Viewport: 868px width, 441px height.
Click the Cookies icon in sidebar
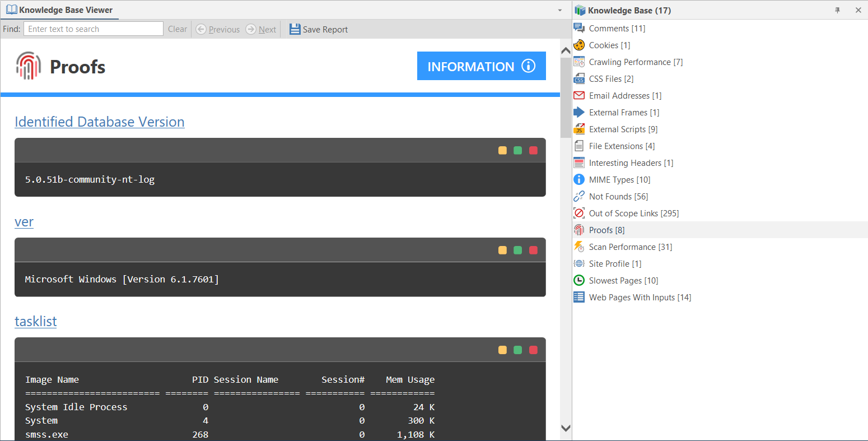578,45
